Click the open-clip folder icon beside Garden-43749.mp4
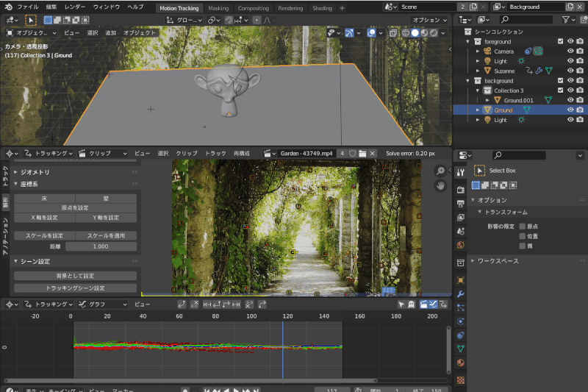The width and height of the screenshot is (588, 392). [x=362, y=154]
